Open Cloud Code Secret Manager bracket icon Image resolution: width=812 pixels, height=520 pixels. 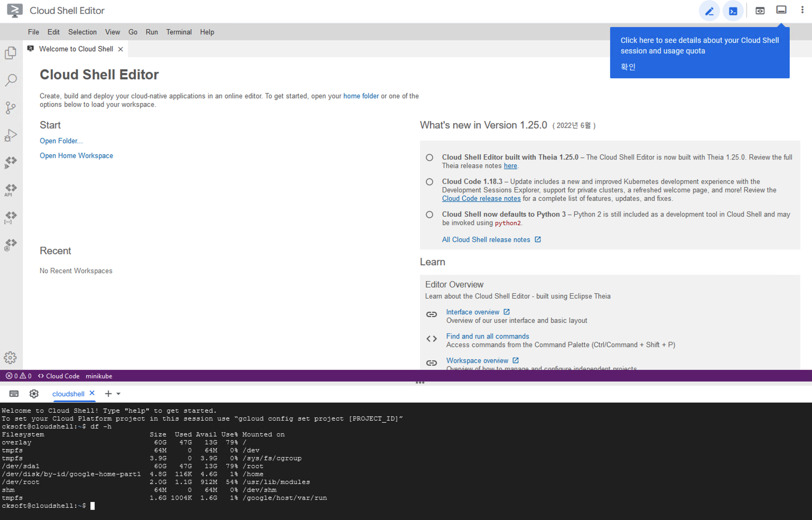11,217
